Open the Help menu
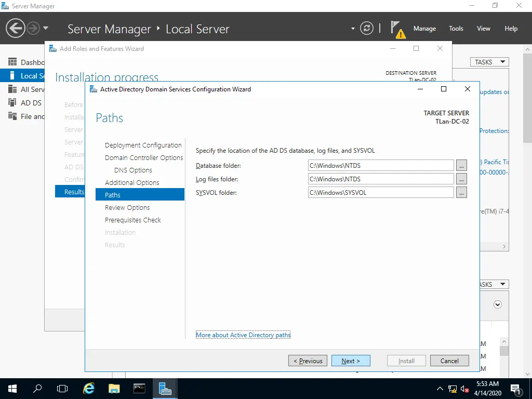This screenshot has width=532, height=399. pos(511,29)
